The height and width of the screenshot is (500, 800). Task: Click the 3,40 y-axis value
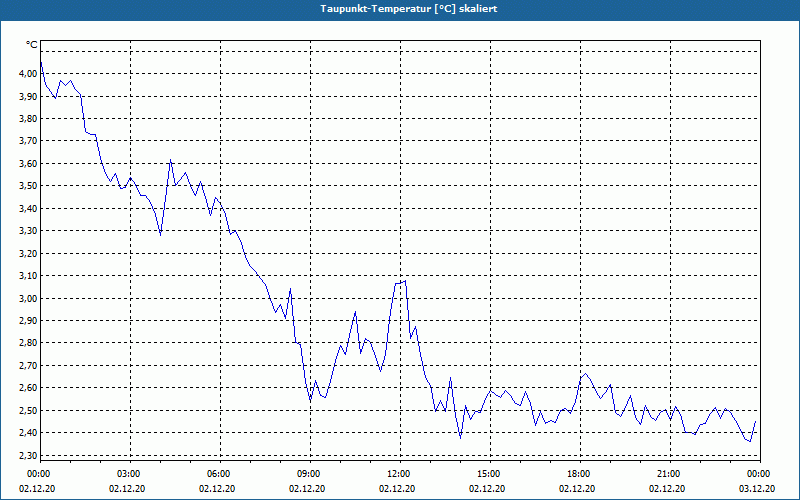pyautogui.click(x=28, y=208)
